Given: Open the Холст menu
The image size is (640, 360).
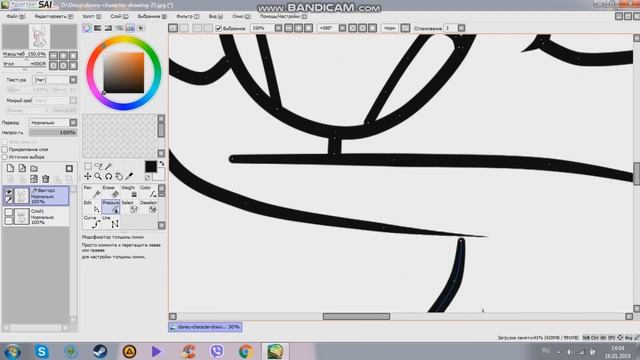Looking at the screenshot, I should coord(92,16).
